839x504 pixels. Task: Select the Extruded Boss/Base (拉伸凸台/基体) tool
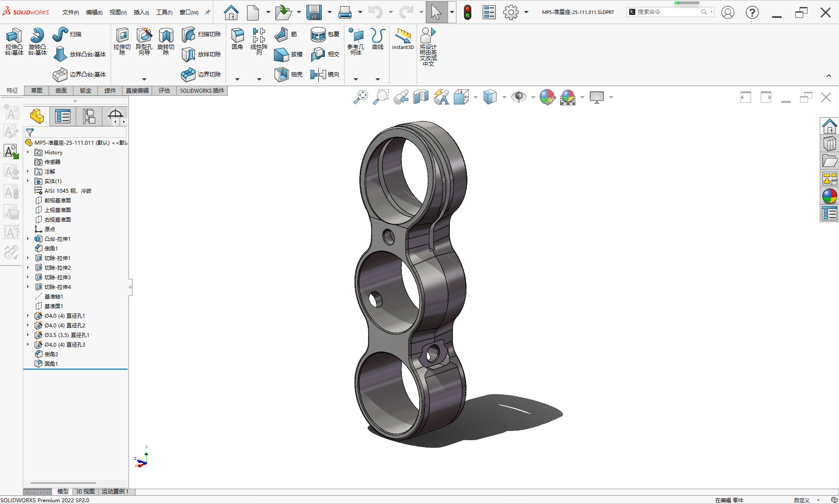(x=14, y=42)
